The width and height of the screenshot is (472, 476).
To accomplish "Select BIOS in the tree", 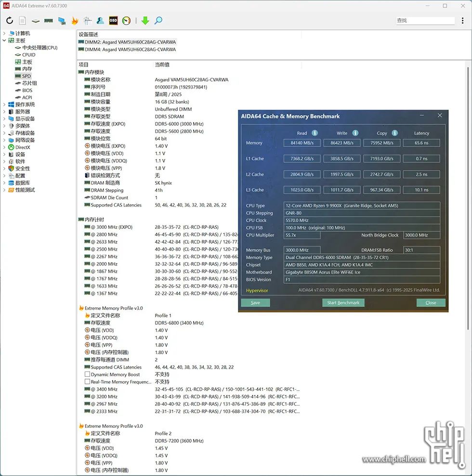I will click(24, 90).
